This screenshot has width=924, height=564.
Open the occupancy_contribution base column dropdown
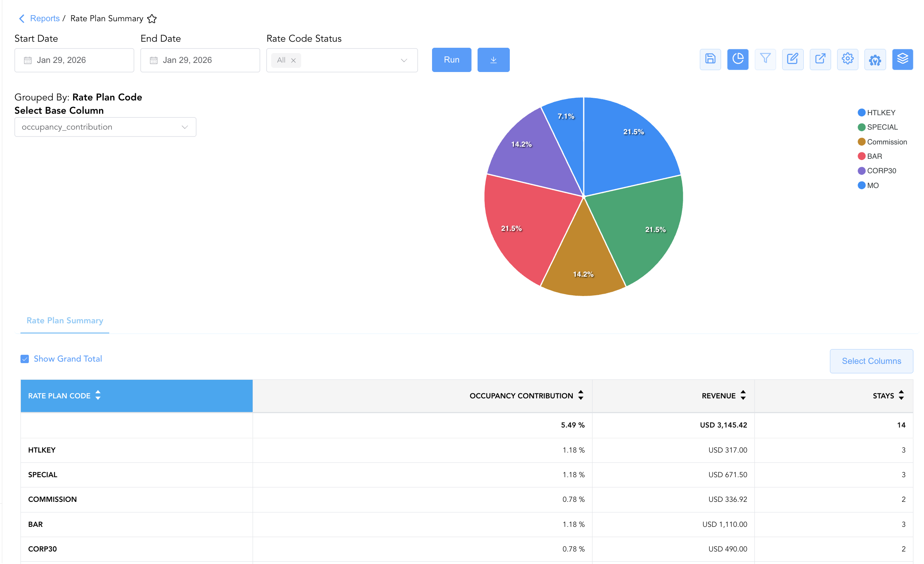(x=105, y=127)
